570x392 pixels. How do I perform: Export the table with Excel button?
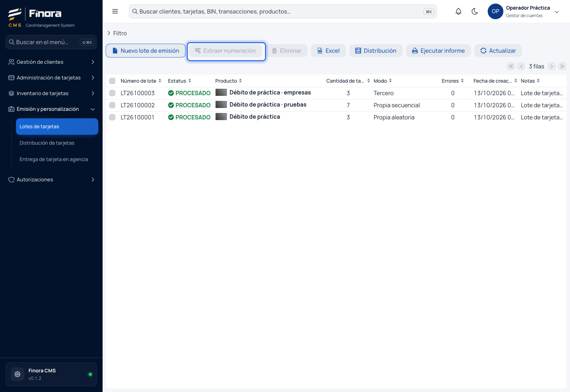point(328,51)
